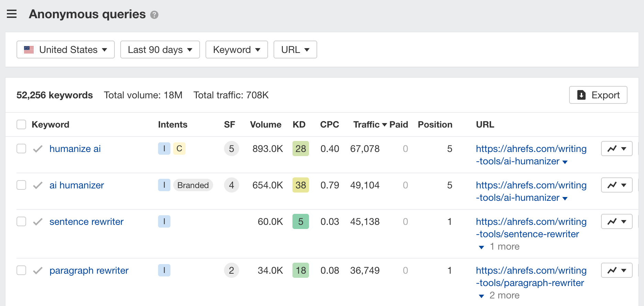Open the hamburger menu
The image size is (644, 306).
point(12,14)
